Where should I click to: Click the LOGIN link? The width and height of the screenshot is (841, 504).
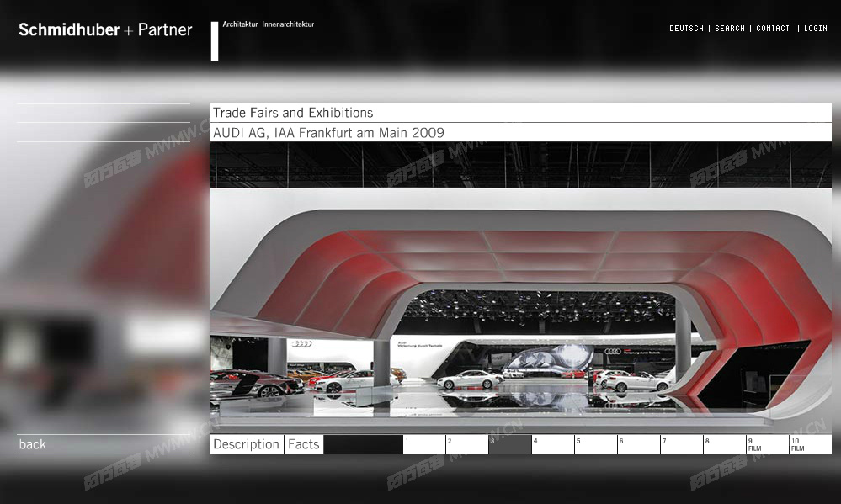[x=815, y=29]
